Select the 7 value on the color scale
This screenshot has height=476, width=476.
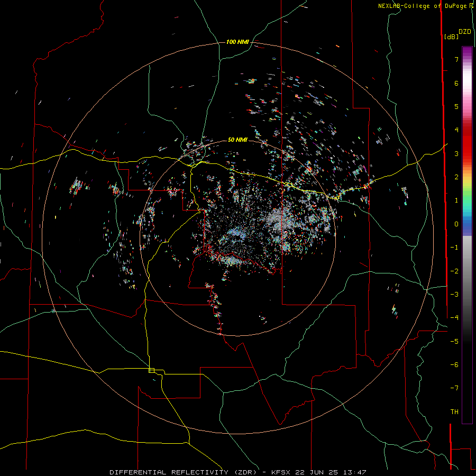point(456,59)
